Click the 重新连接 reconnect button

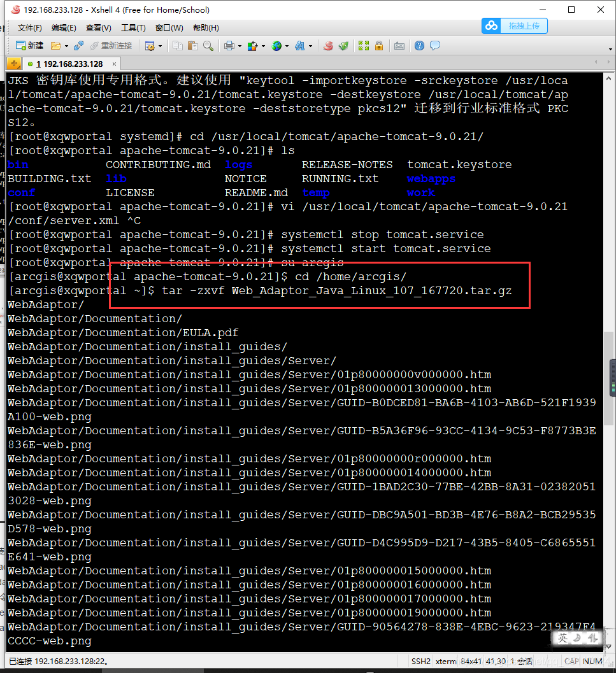click(x=111, y=45)
